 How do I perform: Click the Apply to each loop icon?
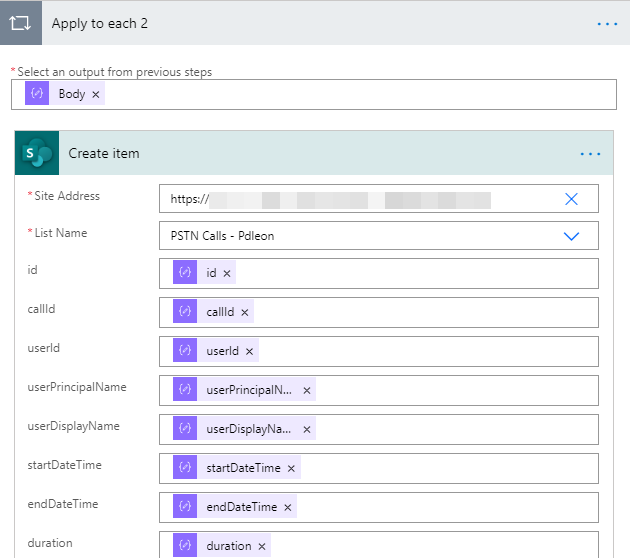[20, 23]
